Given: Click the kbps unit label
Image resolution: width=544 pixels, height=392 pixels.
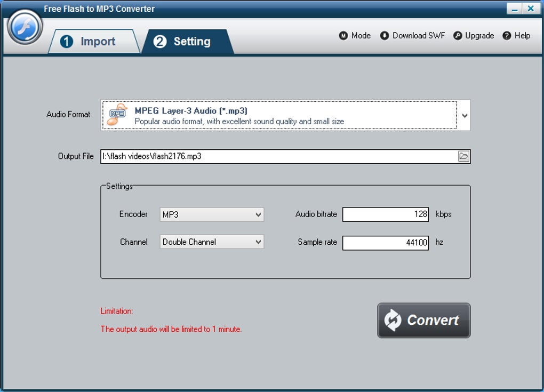Looking at the screenshot, I should pyautogui.click(x=443, y=214).
